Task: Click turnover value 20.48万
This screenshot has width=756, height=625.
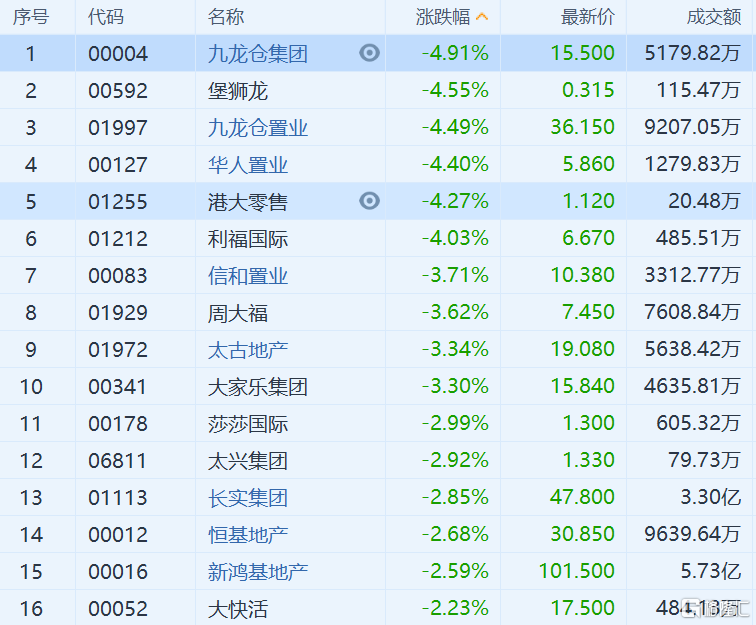Action: click(704, 201)
